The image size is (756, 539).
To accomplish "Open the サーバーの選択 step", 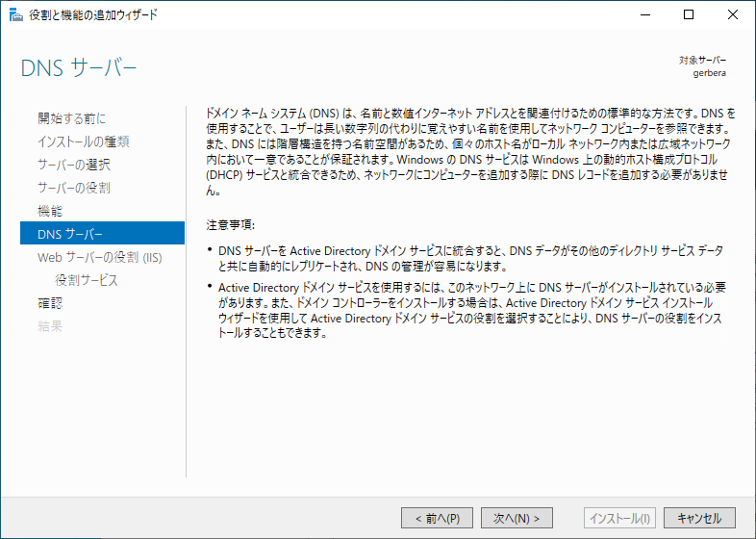I will point(74,165).
